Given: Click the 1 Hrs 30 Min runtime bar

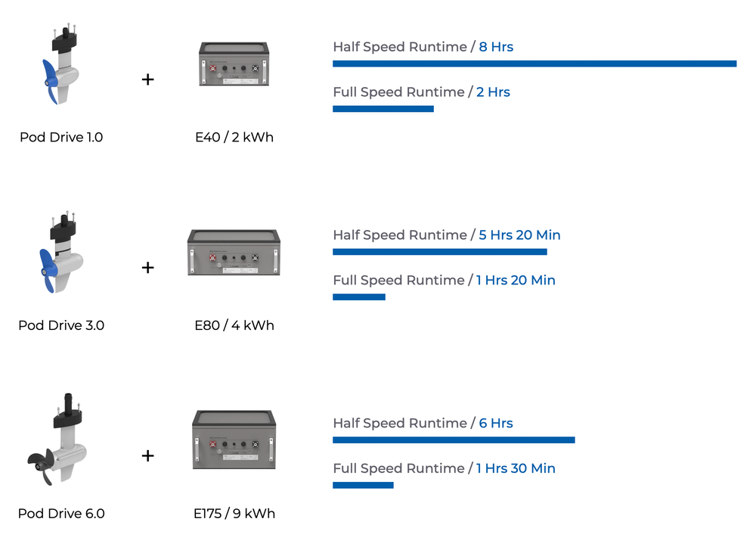Looking at the screenshot, I should coord(363,485).
